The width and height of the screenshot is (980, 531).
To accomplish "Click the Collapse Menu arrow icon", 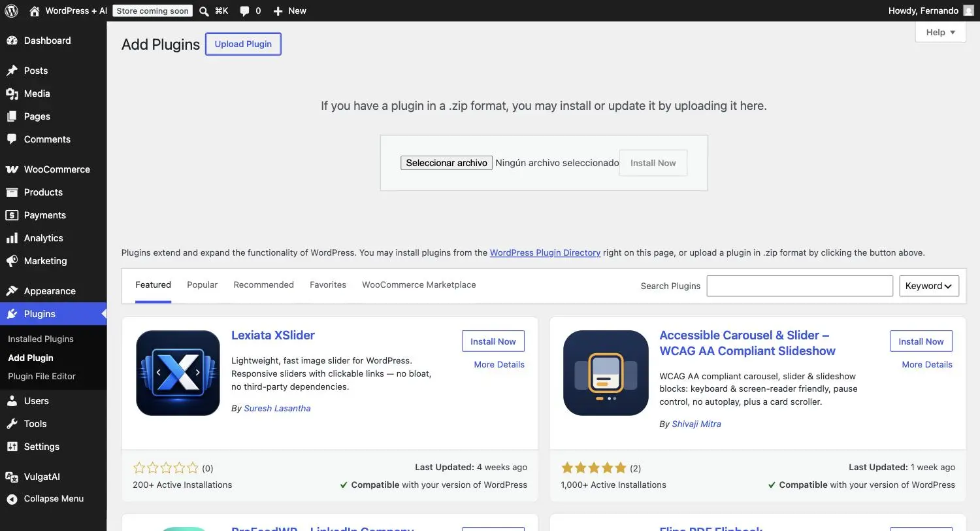I will [12, 499].
